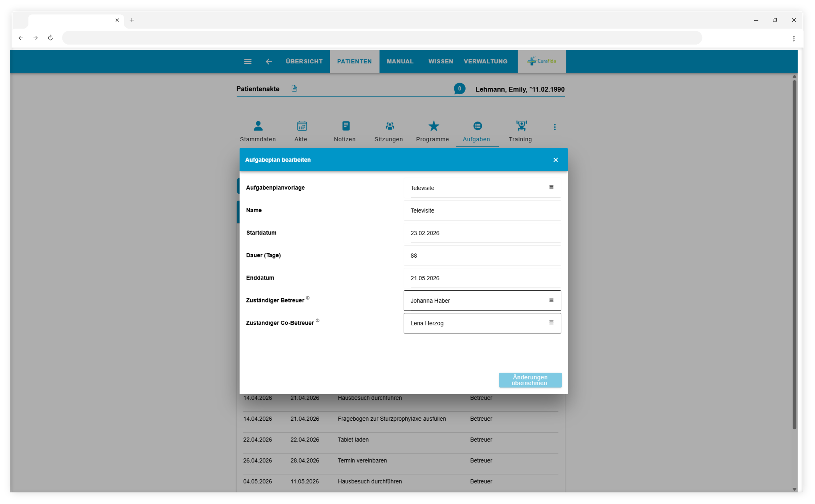
Task: Open the Training weightlifter icon
Action: [x=521, y=126]
